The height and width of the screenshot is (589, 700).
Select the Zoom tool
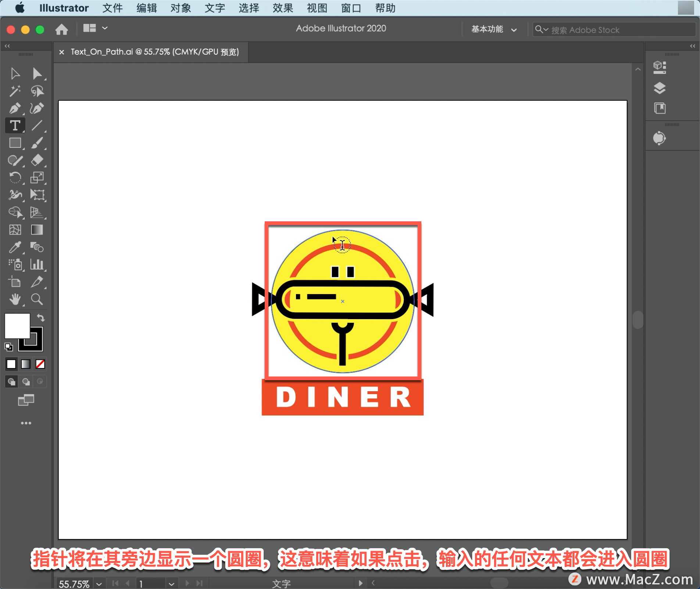(x=37, y=299)
